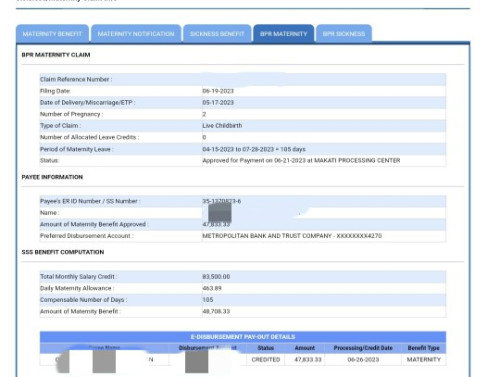Click the Benefit Type column header
The height and width of the screenshot is (377, 500).
point(424,348)
